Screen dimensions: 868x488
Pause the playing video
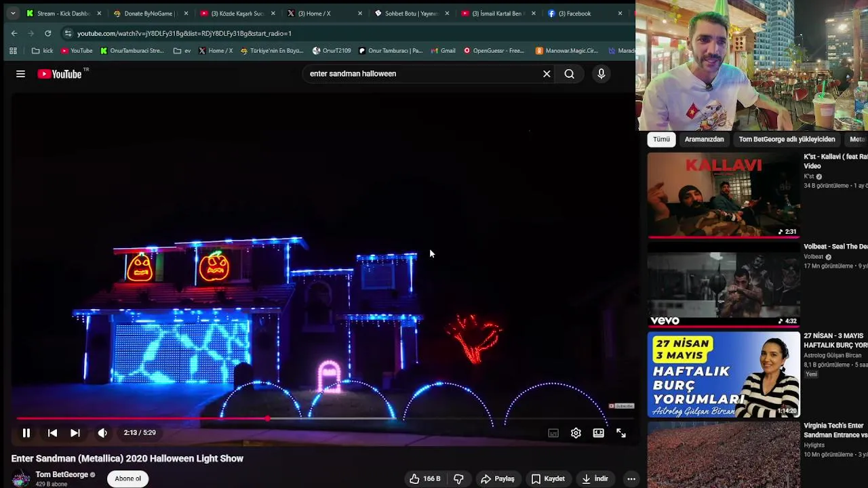pos(26,433)
